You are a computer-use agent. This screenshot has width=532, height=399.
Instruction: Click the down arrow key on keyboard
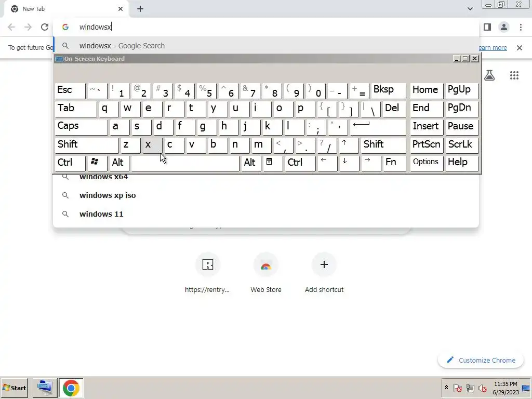point(349,163)
